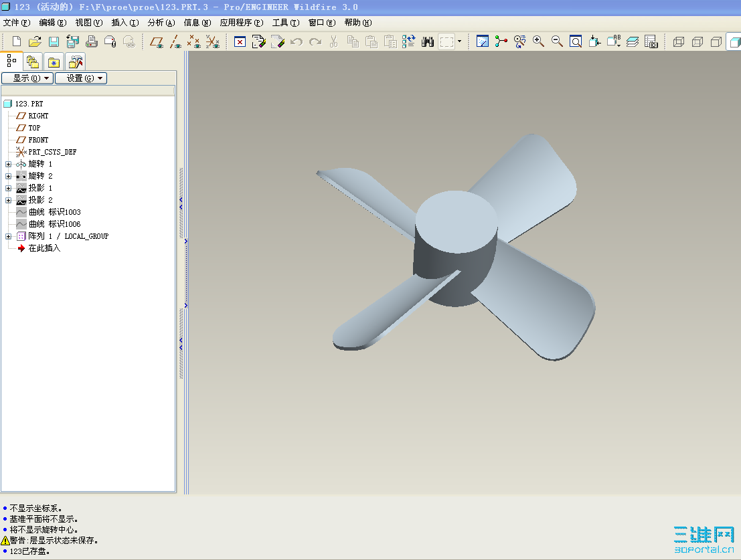
Task: Switch to the connections tab
Action: click(75, 62)
